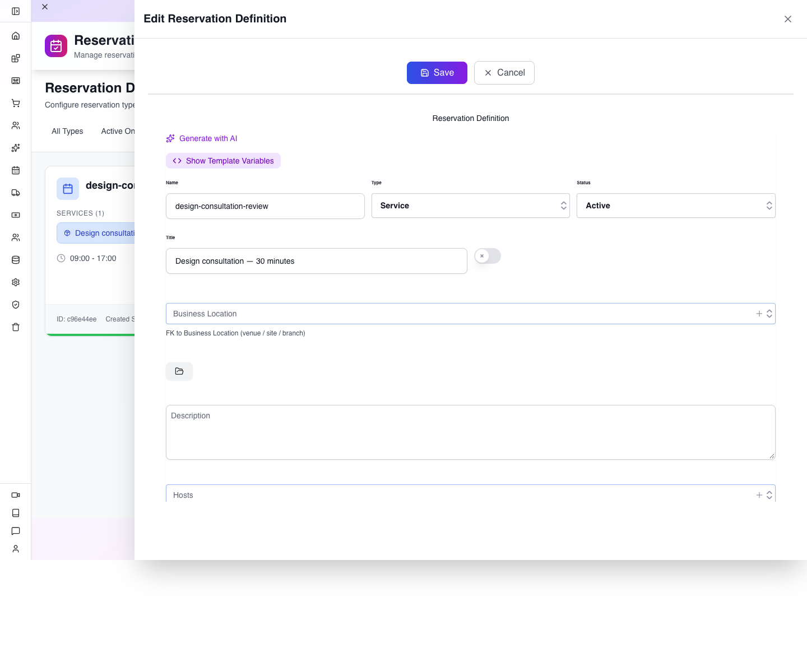Toggle the sidebar panel icon
Image resolution: width=807 pixels, height=672 pixels.
coord(16,11)
